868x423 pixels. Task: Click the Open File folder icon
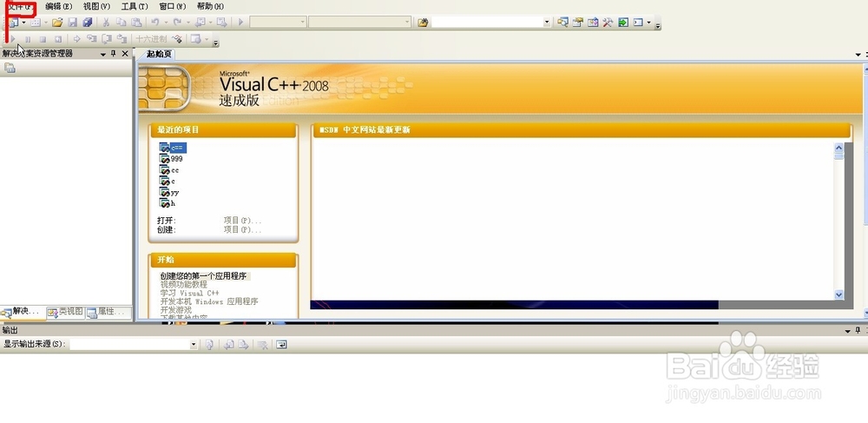(57, 23)
